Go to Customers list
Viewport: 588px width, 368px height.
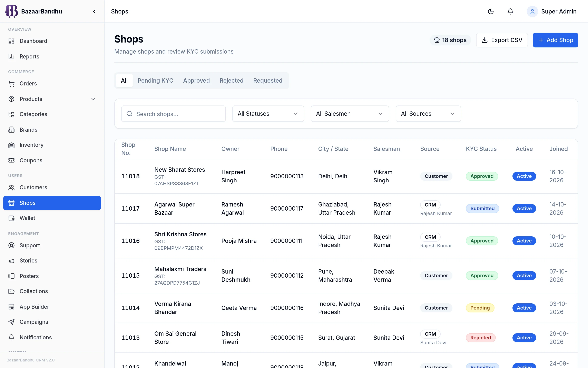[52, 187]
